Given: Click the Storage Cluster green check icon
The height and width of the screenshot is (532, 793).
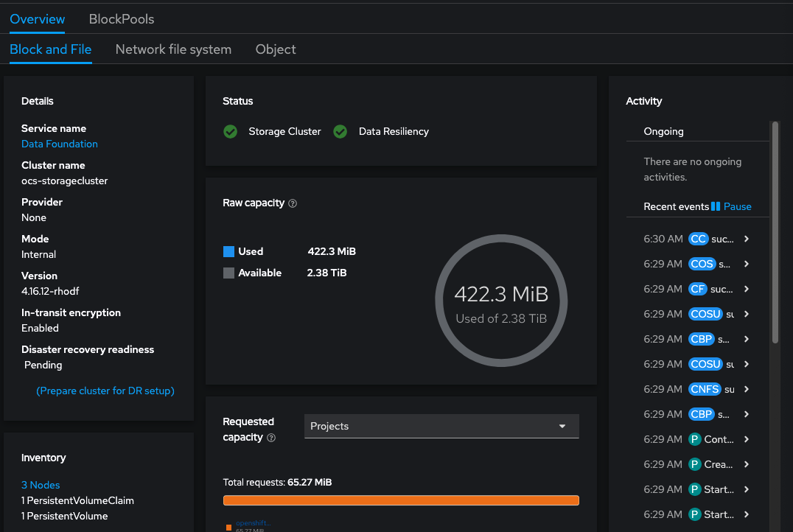Looking at the screenshot, I should (x=230, y=131).
